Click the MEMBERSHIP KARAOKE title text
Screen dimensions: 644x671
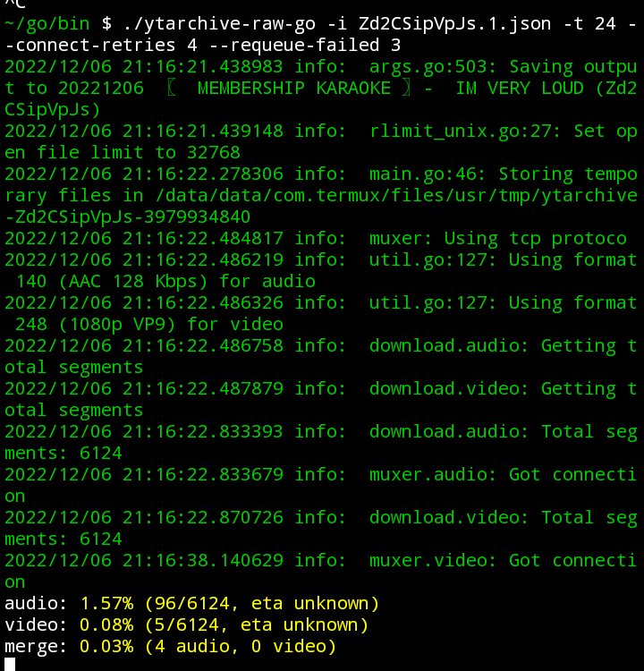click(x=294, y=89)
